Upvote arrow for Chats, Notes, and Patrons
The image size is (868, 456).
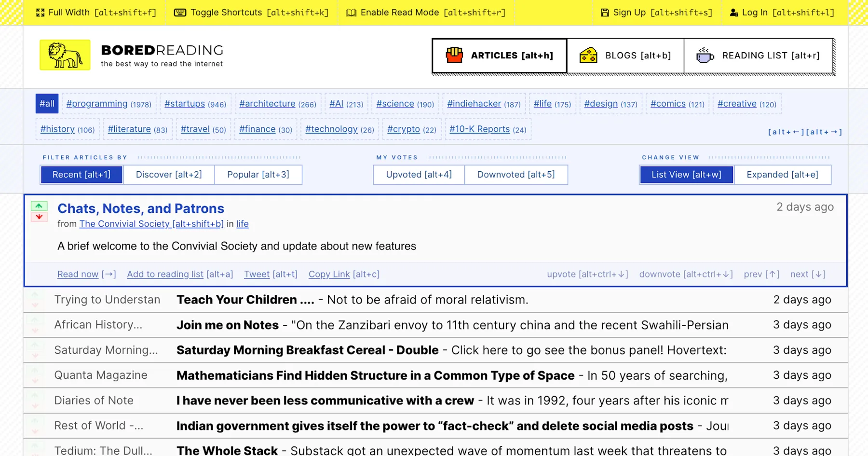[x=39, y=206]
